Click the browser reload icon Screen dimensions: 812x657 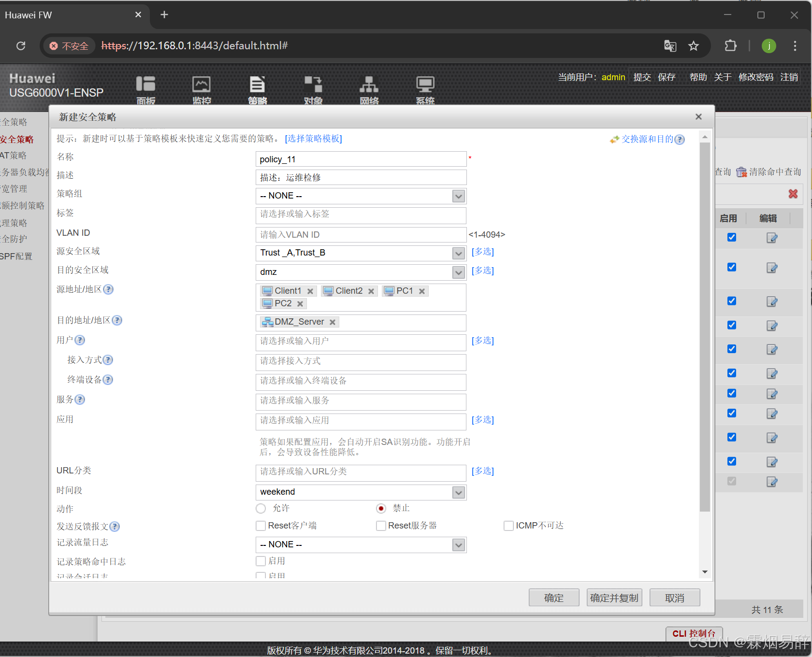tap(21, 46)
